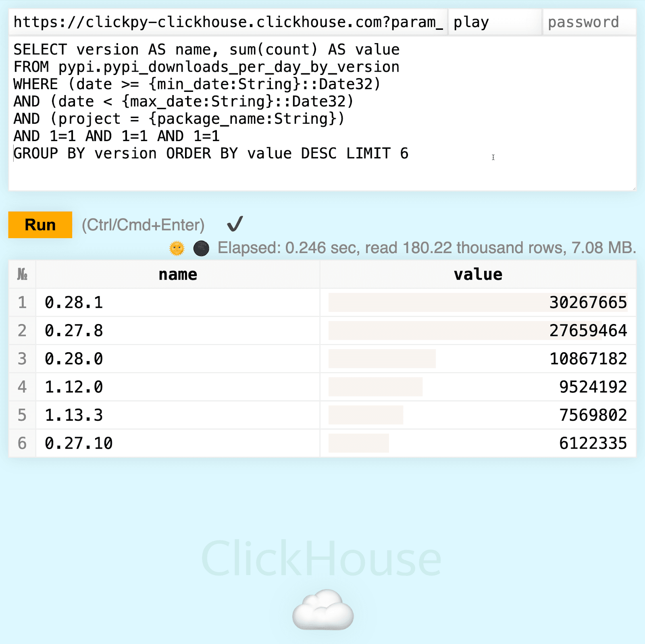
Task: Select version cell 0.28.0
Action: (x=178, y=359)
